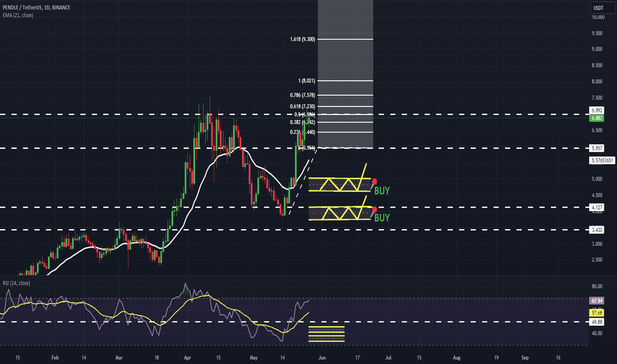Select the 1 (8.021) Fibonacci level

pyautogui.click(x=307, y=81)
